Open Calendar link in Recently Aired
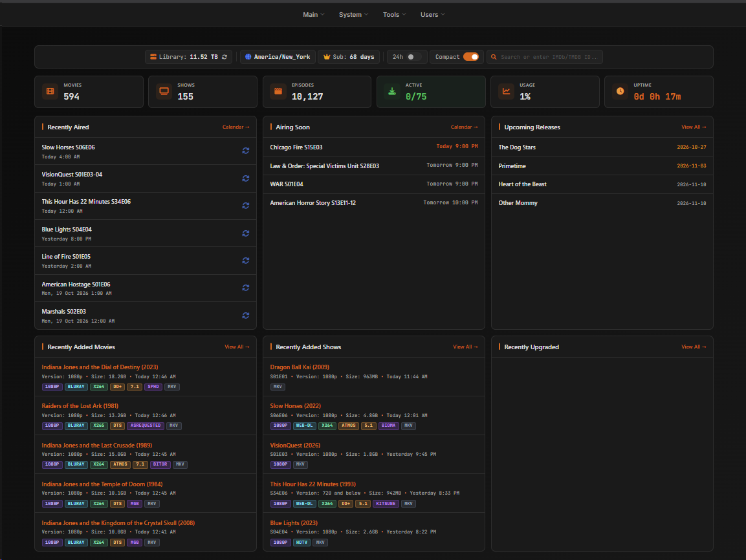This screenshot has height=560, width=746. click(236, 127)
